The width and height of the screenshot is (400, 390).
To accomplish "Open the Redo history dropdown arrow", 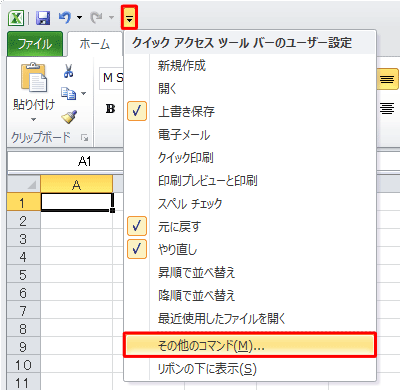I will coord(111,17).
